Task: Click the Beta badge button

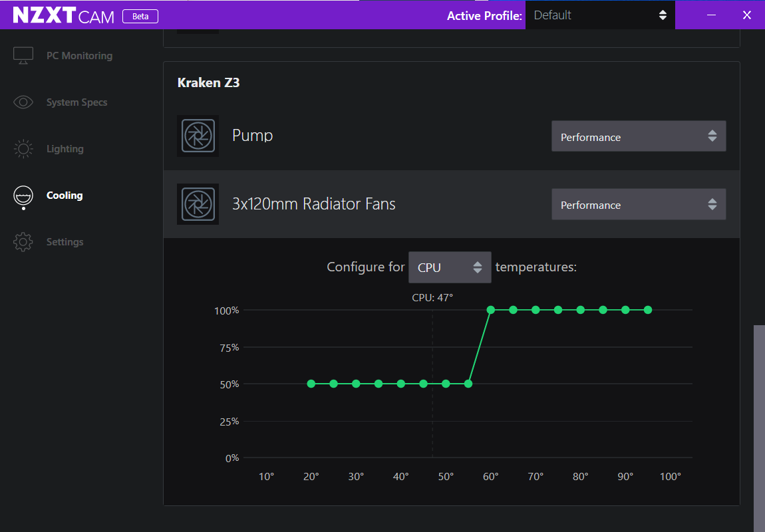Action: click(140, 16)
